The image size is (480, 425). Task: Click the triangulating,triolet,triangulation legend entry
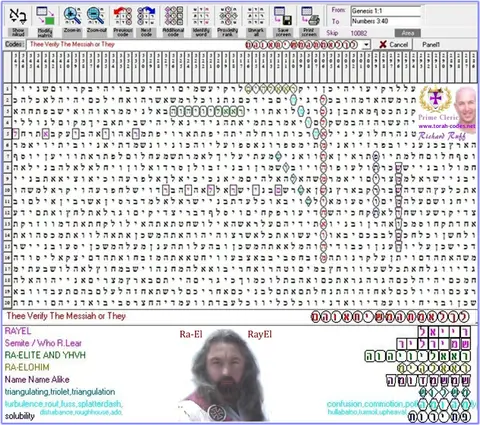(x=60, y=392)
